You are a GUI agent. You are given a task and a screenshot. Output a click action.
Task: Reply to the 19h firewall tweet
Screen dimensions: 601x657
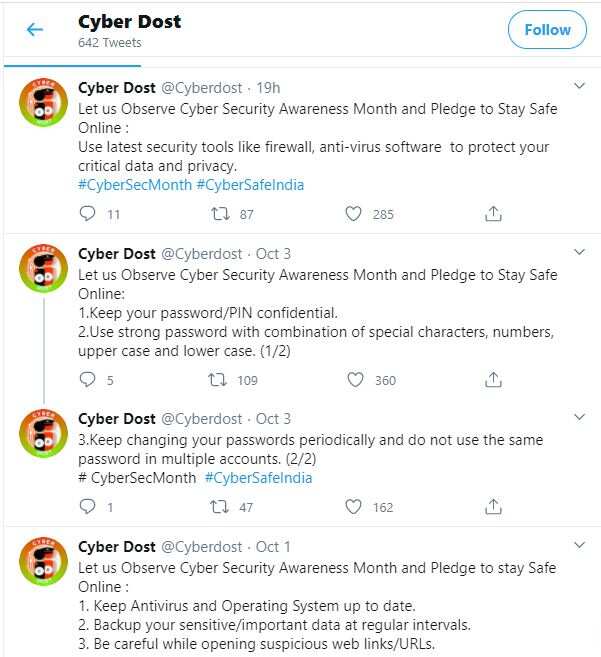click(87, 214)
